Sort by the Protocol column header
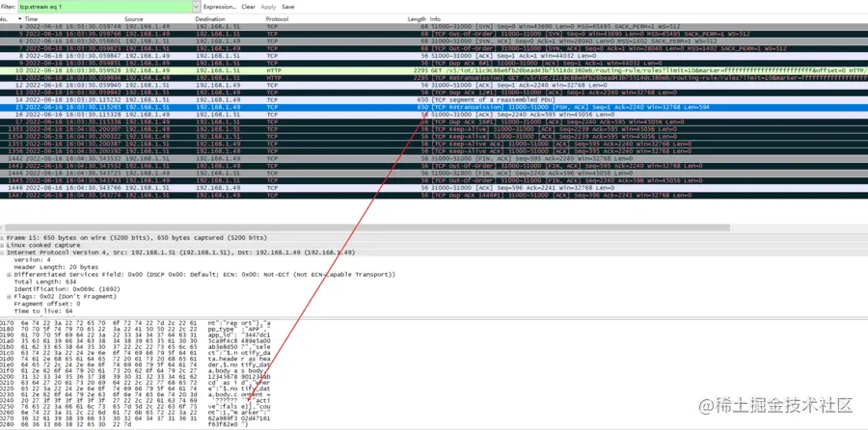Image resolution: width=868 pixels, height=430 pixels. pos(278,19)
